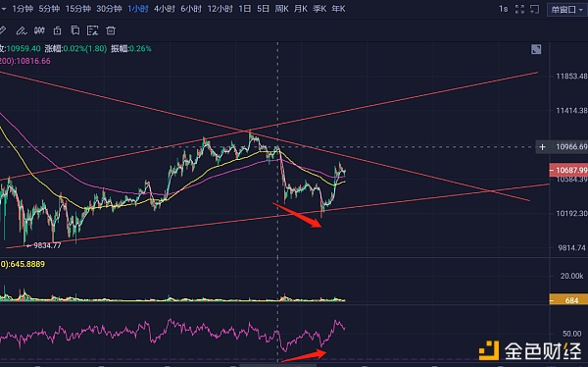Image resolution: width=588 pixels, height=367 pixels.
Task: Switch to 30分钟 timeframe
Action: pyautogui.click(x=109, y=9)
